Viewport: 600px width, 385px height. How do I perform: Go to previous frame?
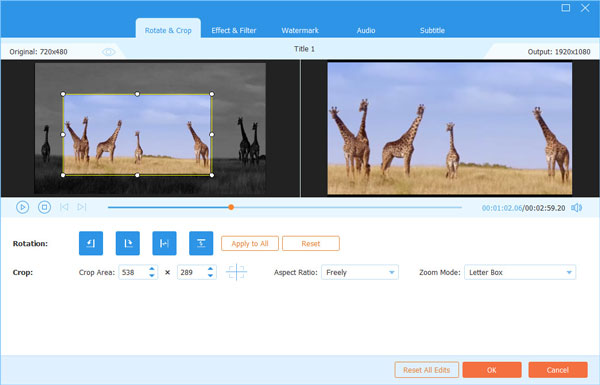coord(64,207)
